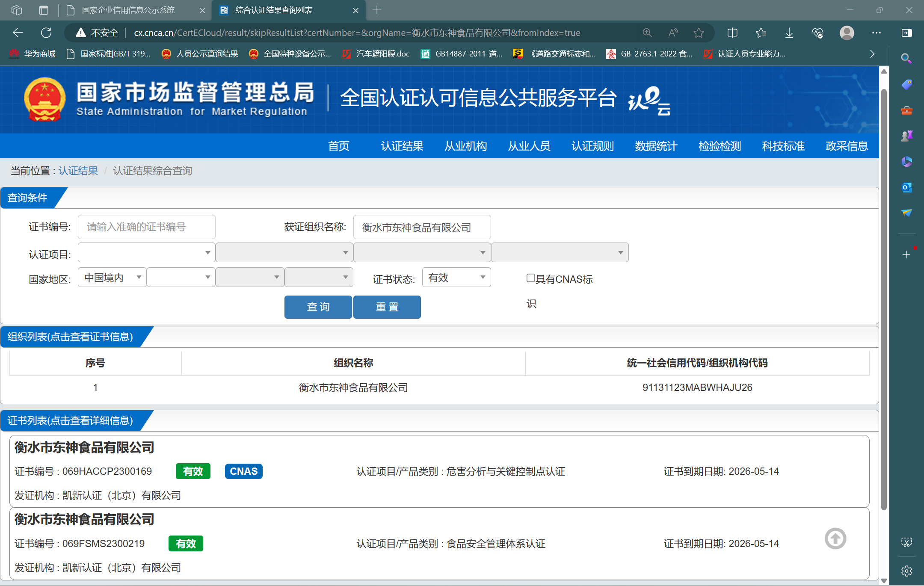This screenshot has height=586, width=924.
Task: Open 政采信息 navigation item
Action: tap(847, 146)
